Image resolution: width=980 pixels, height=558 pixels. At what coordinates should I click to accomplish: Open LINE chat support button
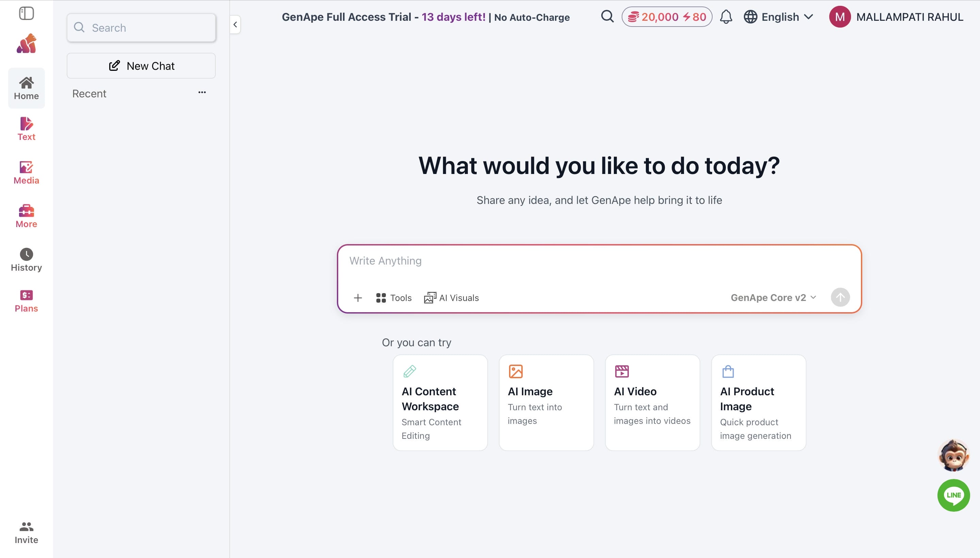click(953, 495)
